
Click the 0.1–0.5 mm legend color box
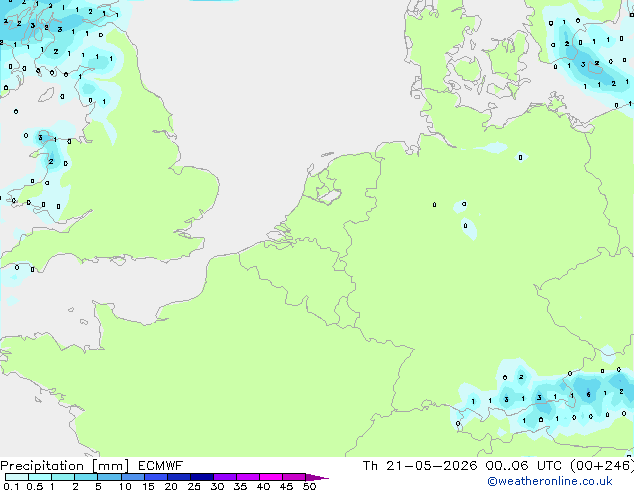click(17, 477)
